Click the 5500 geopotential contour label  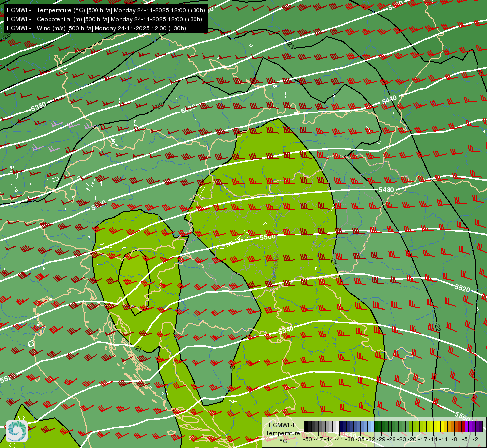(268, 237)
